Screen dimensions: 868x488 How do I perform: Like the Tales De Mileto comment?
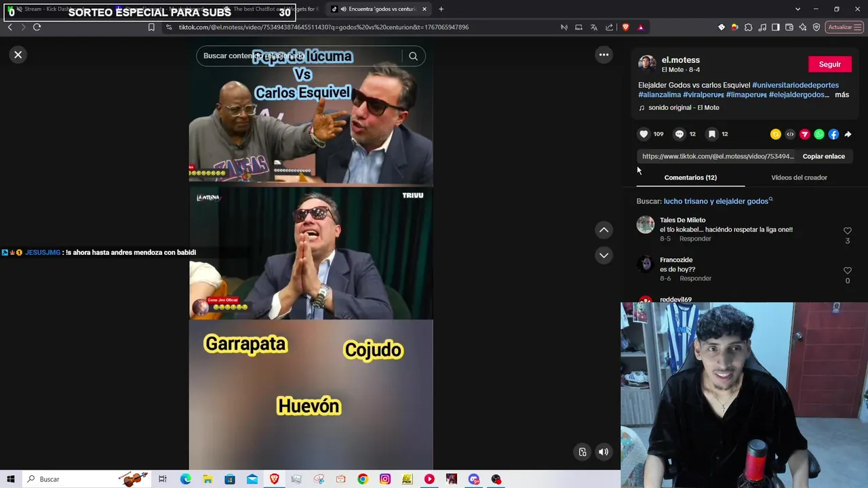pos(847,231)
